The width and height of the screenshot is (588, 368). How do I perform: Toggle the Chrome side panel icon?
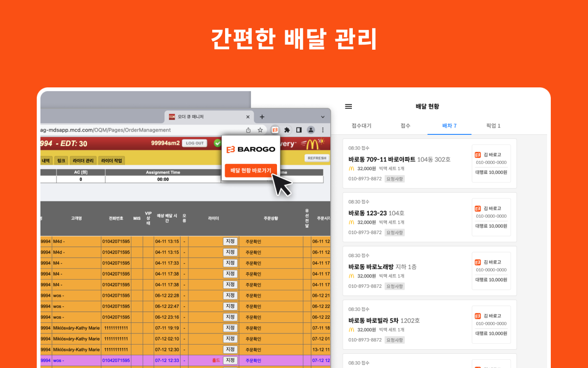tap(299, 130)
